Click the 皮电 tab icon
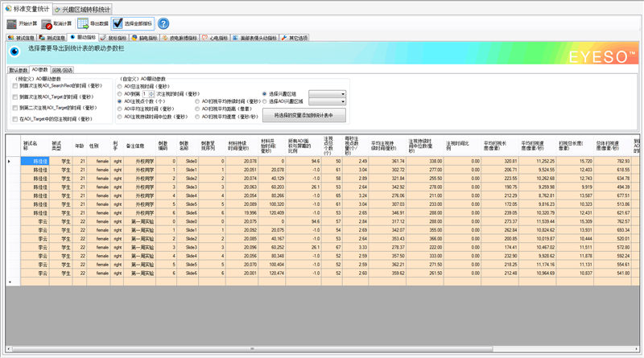 pos(165,38)
